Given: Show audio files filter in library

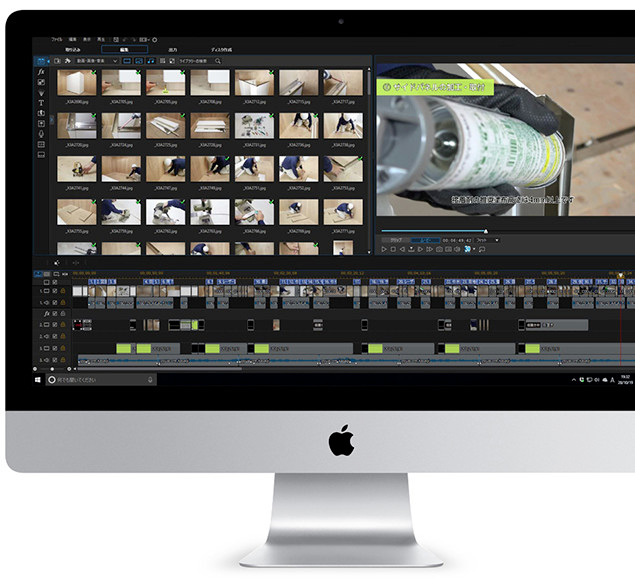Looking at the screenshot, I should [x=152, y=61].
